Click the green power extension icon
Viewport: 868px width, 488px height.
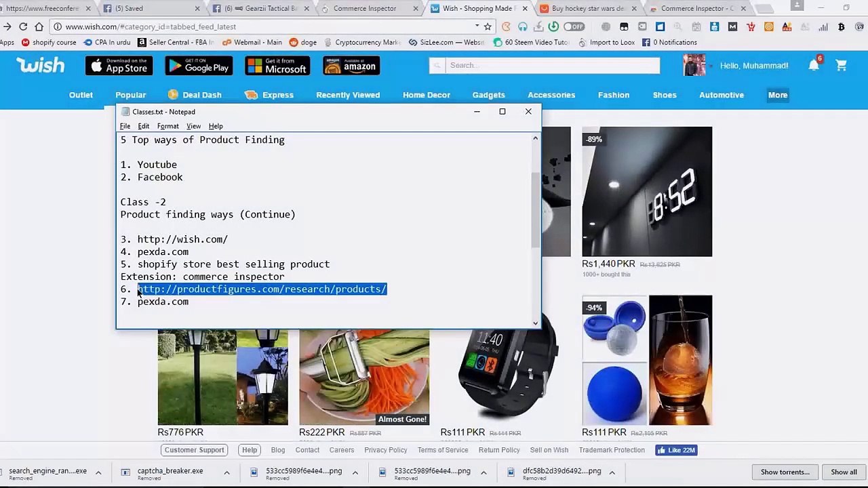554,26
